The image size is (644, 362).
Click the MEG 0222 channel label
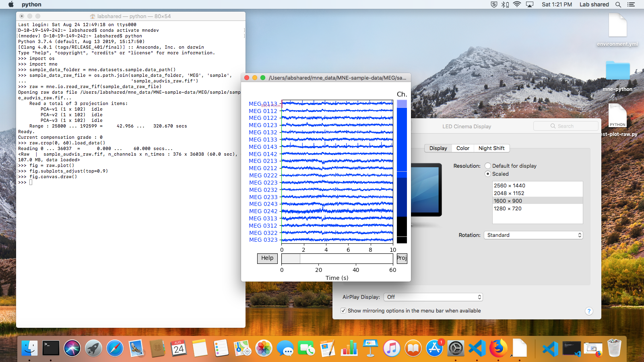[x=263, y=175]
